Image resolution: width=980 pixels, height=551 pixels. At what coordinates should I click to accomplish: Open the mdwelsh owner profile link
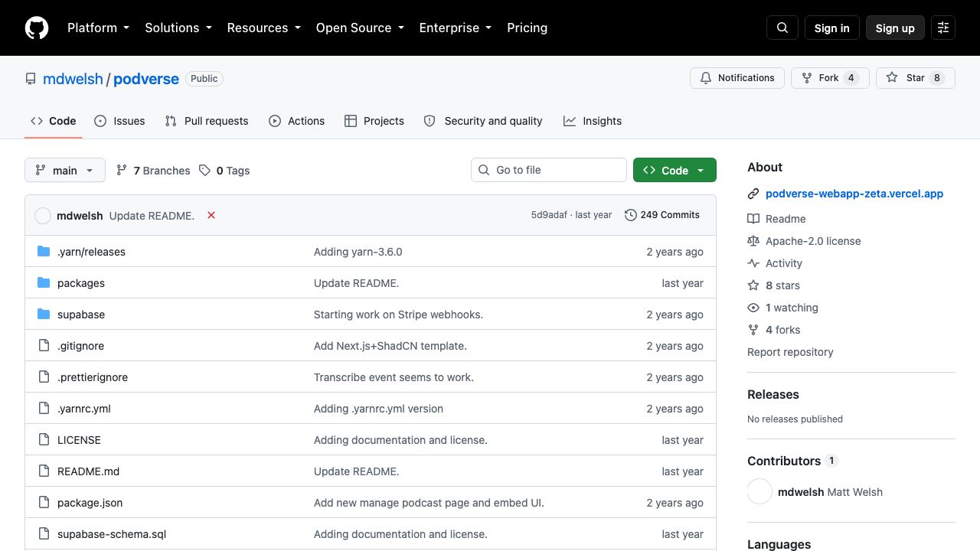click(73, 79)
